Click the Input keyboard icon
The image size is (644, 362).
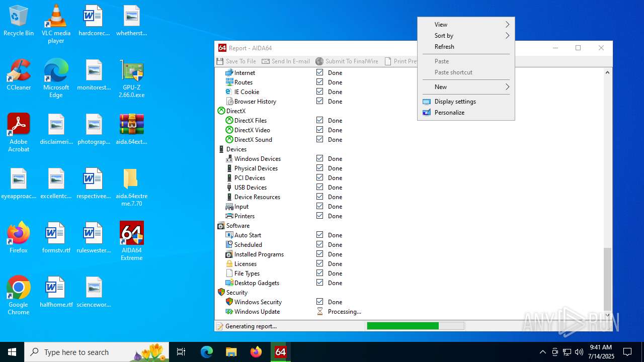click(x=229, y=207)
